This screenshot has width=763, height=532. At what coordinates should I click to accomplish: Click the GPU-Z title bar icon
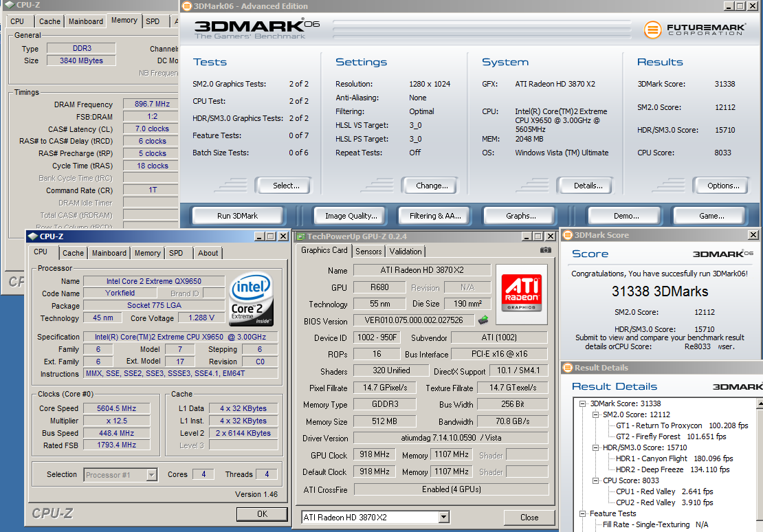tap(300, 236)
